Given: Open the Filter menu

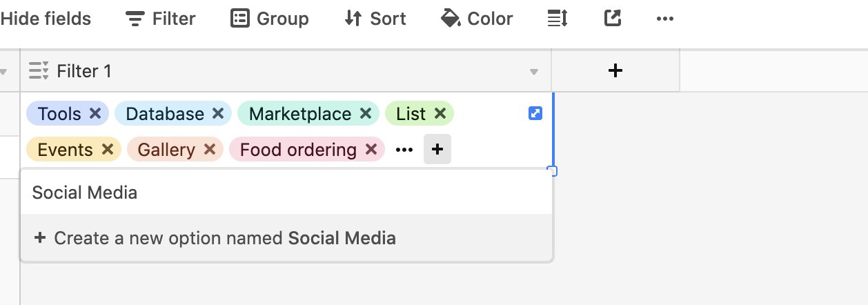Looking at the screenshot, I should [161, 19].
